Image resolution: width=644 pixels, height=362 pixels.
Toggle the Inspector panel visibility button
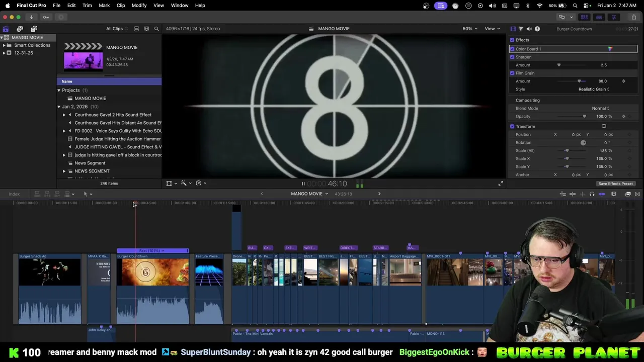click(613, 17)
